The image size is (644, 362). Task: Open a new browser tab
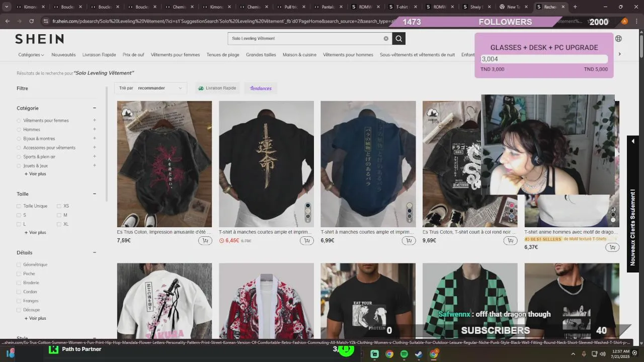pos(575,7)
